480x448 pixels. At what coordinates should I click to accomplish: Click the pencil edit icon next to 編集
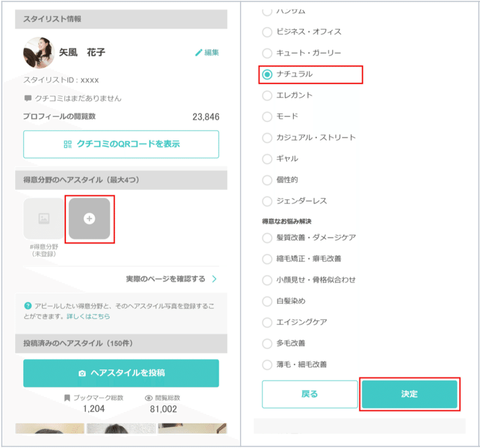pos(199,53)
